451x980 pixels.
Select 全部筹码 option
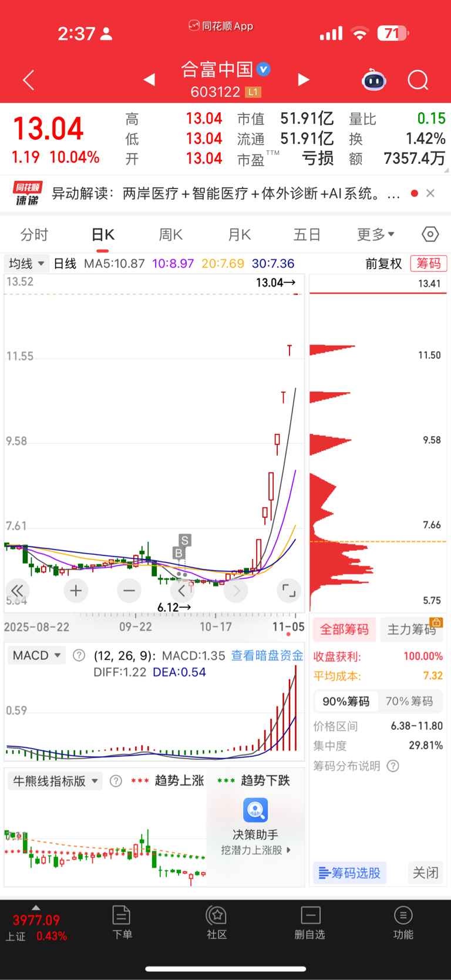click(344, 629)
